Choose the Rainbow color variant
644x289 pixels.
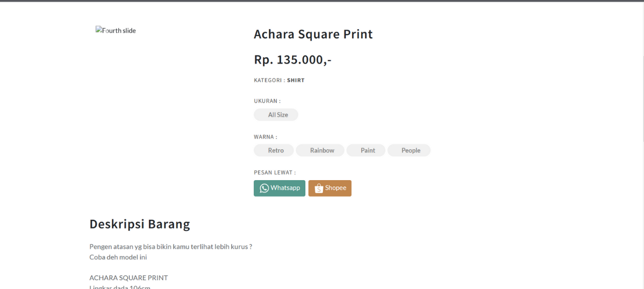(320, 151)
